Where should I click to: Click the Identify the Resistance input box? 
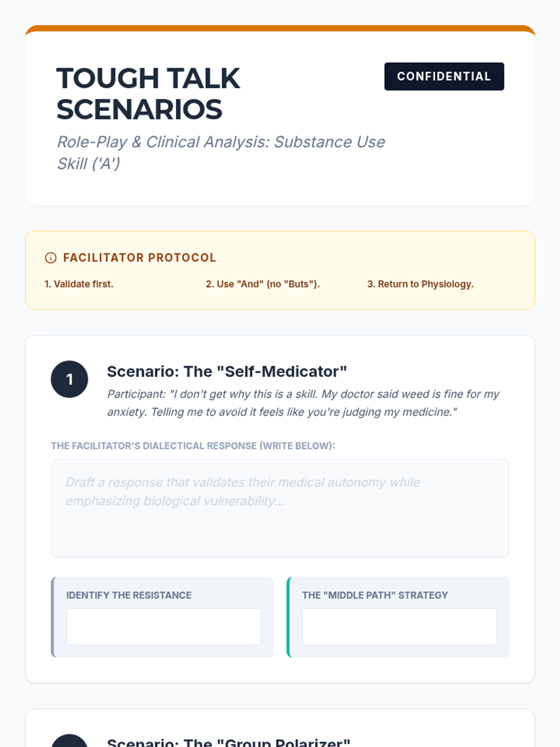point(164,627)
